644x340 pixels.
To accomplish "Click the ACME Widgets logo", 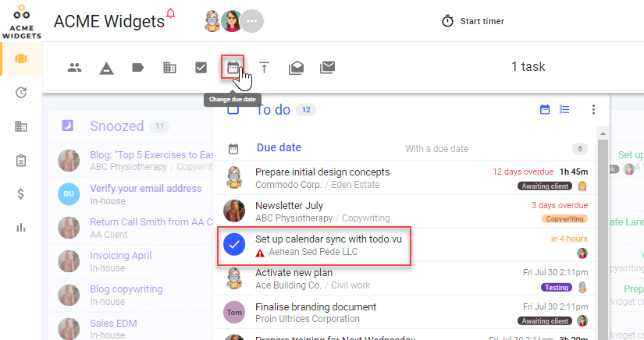I will (21, 21).
